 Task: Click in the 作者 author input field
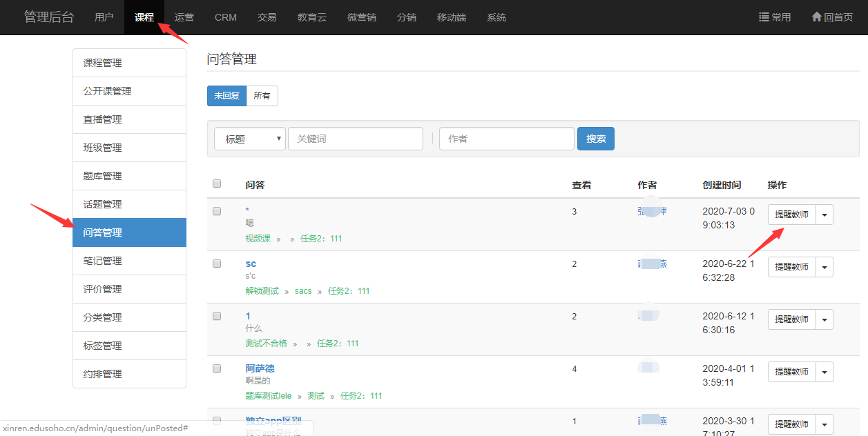coord(506,139)
